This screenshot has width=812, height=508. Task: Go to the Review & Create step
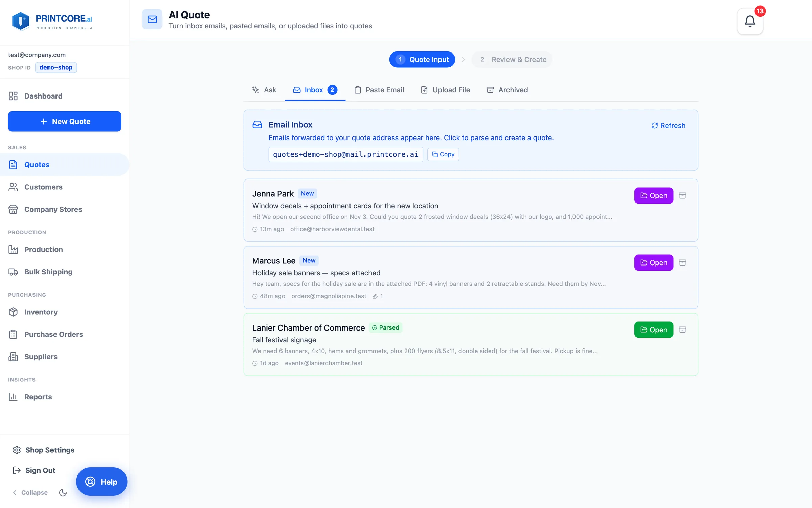(512, 59)
